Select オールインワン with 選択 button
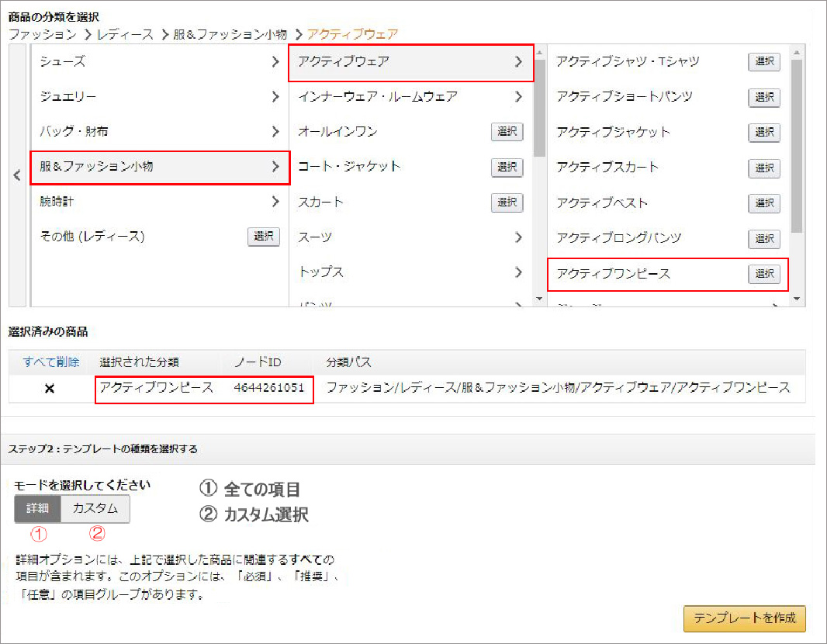The width and height of the screenshot is (827, 644). coord(507,132)
